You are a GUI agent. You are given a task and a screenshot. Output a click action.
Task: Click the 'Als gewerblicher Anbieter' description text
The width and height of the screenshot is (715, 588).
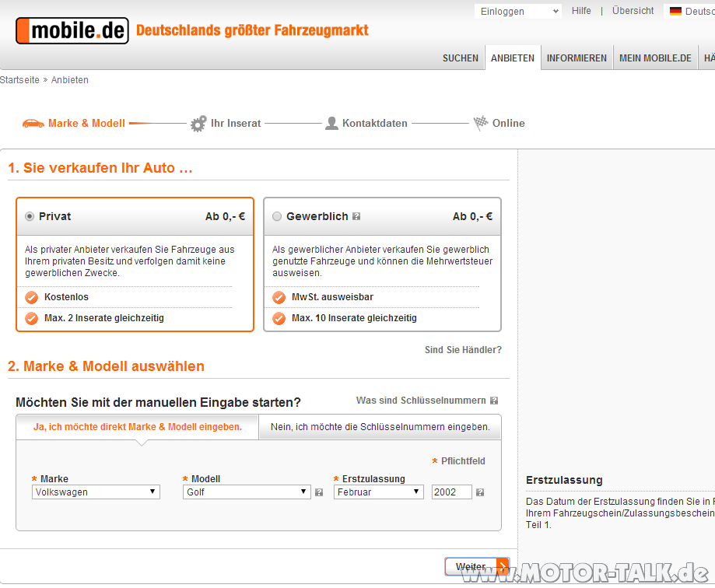pyautogui.click(x=383, y=261)
